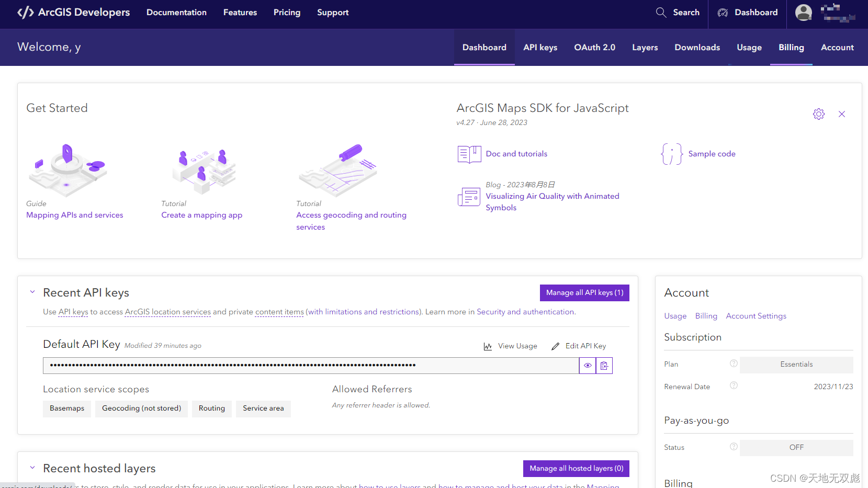868x488 pixels.
Task: Collapse the Recent API keys section
Action: click(x=32, y=292)
